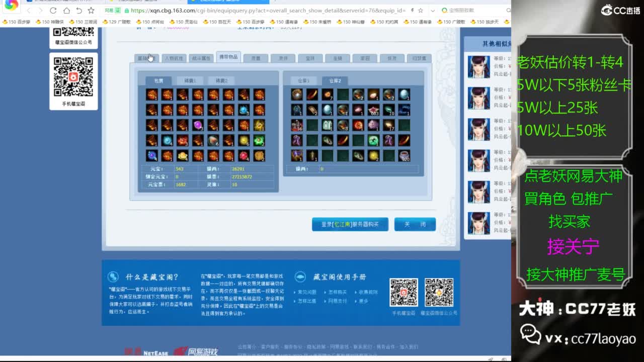Open the 人物抗性 tab
The width and height of the screenshot is (644, 362).
[174, 58]
